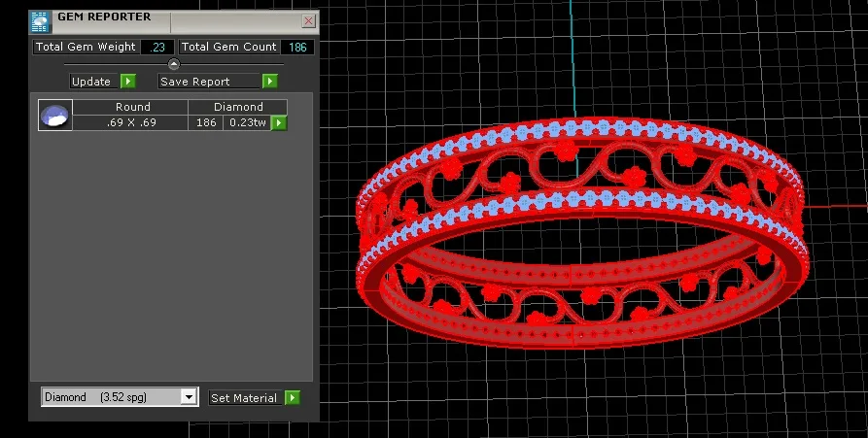Screen dimensions: 868x438
Task: Click the green arrow next to 0.23tw
Action: [279, 122]
